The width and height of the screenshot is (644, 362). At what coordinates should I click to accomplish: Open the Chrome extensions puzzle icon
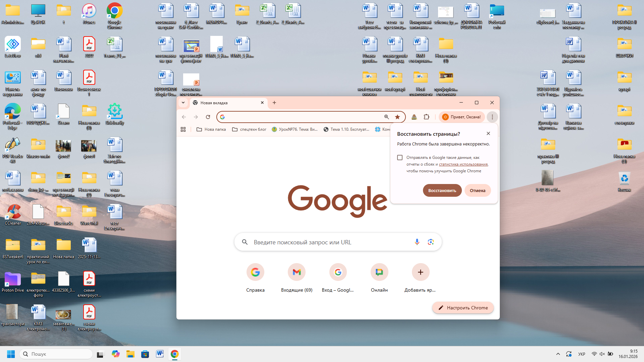tap(426, 117)
